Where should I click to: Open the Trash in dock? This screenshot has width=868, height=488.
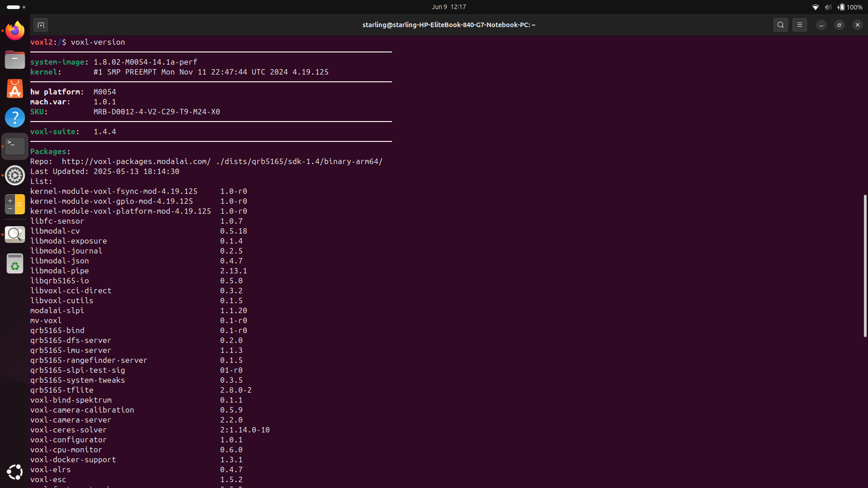click(x=15, y=263)
